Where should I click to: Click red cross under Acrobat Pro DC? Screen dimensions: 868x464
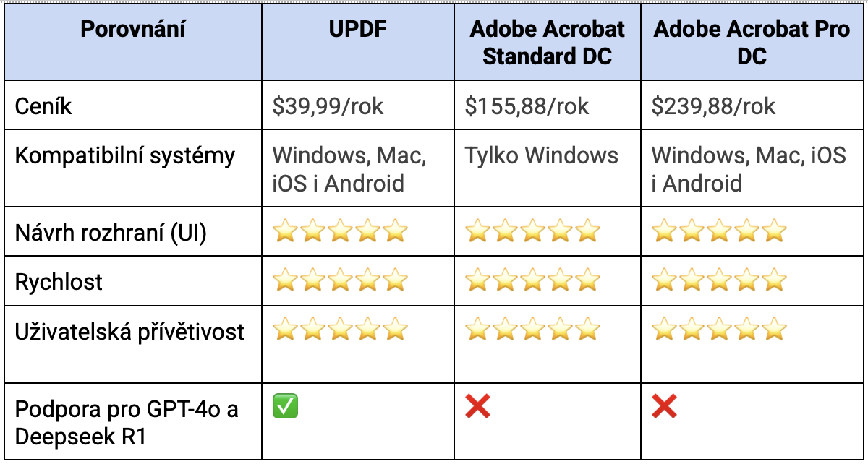tap(664, 407)
